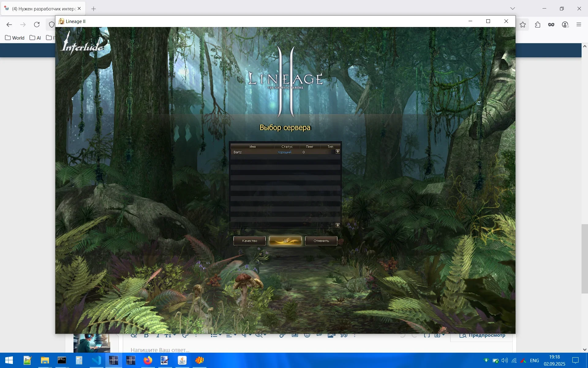Screen dimensions: 588x368
Task: Open Calculator from taskbar
Action: click(79, 360)
